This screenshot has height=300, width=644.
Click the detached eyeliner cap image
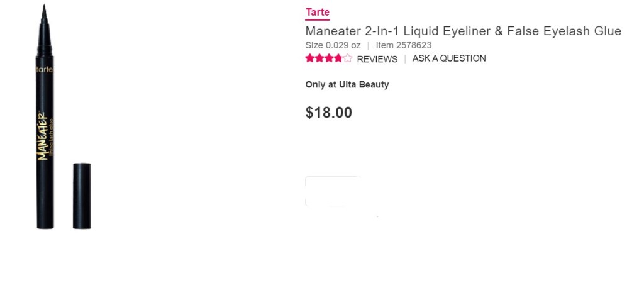click(82, 196)
